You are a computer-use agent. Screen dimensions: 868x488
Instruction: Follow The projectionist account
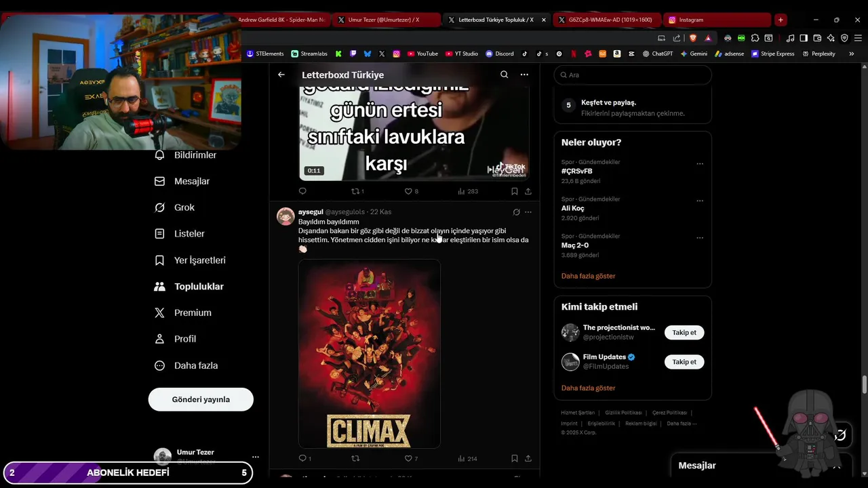[x=684, y=333]
